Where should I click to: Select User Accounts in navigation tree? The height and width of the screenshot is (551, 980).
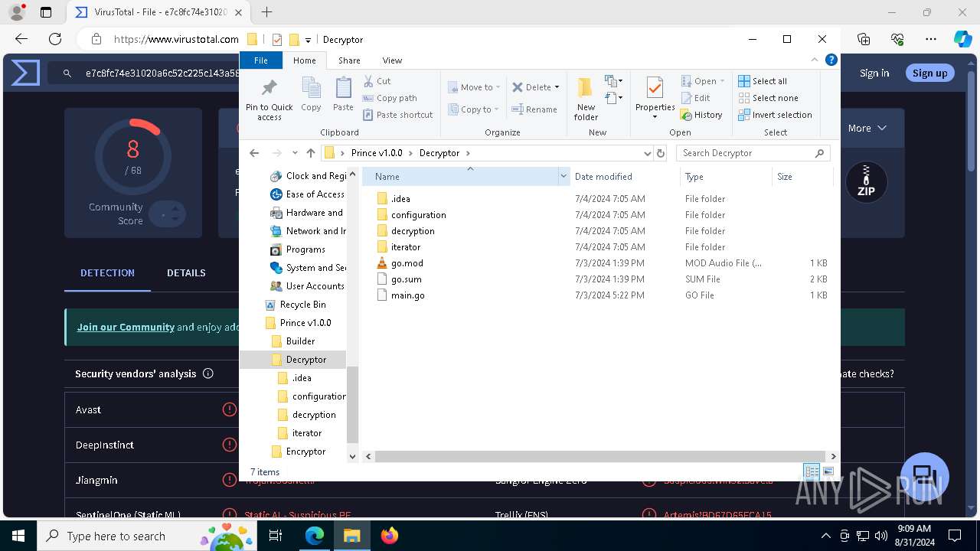click(x=315, y=286)
